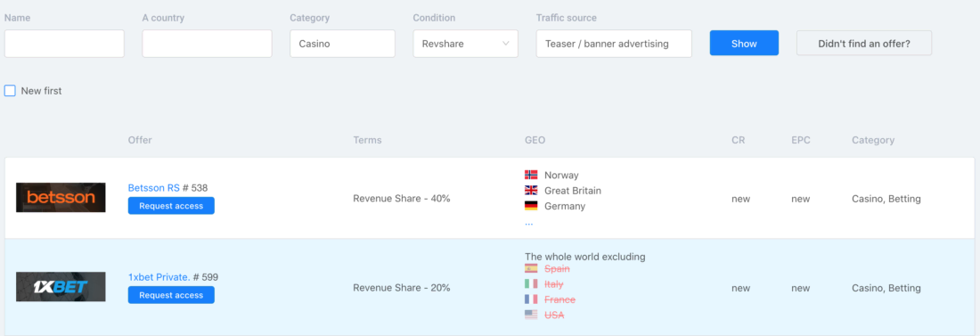Click the CR value new in Betsson row
Screen dimensions: 980x336
pyautogui.click(x=740, y=199)
